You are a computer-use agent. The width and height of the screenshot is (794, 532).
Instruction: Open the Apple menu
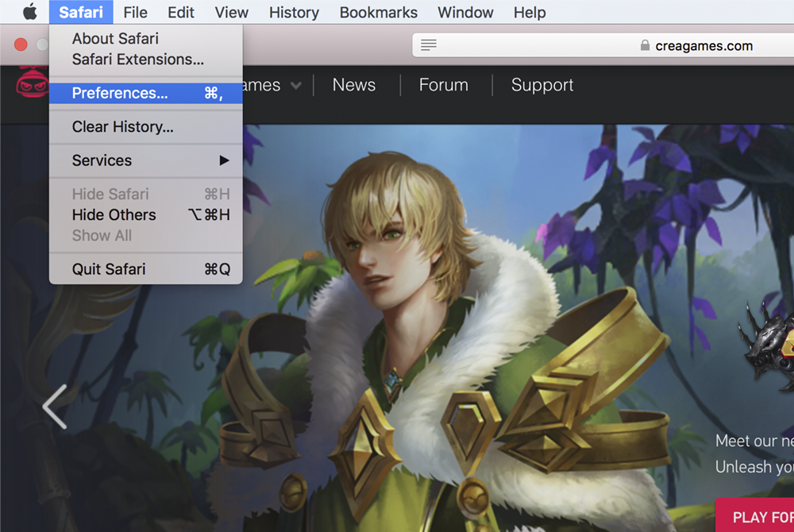coord(29,12)
